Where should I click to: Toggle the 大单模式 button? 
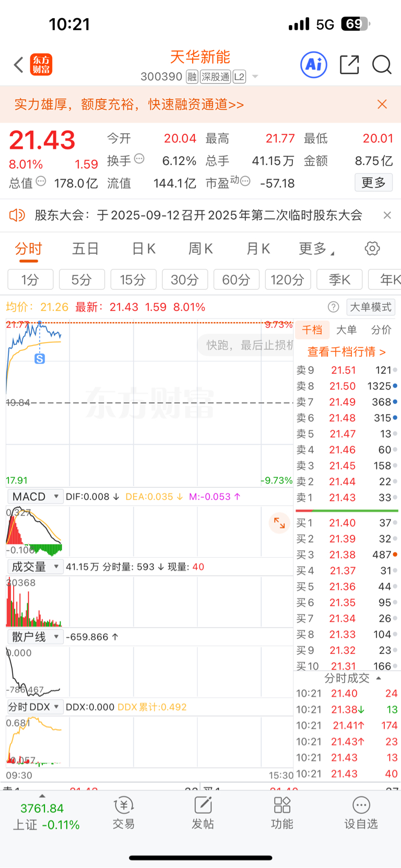(370, 307)
